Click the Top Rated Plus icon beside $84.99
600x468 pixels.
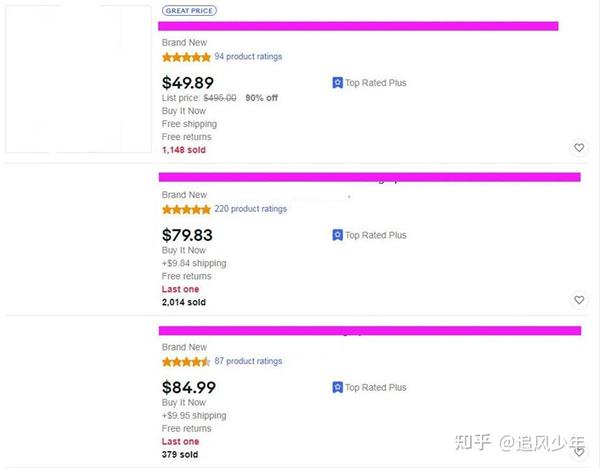click(x=338, y=387)
